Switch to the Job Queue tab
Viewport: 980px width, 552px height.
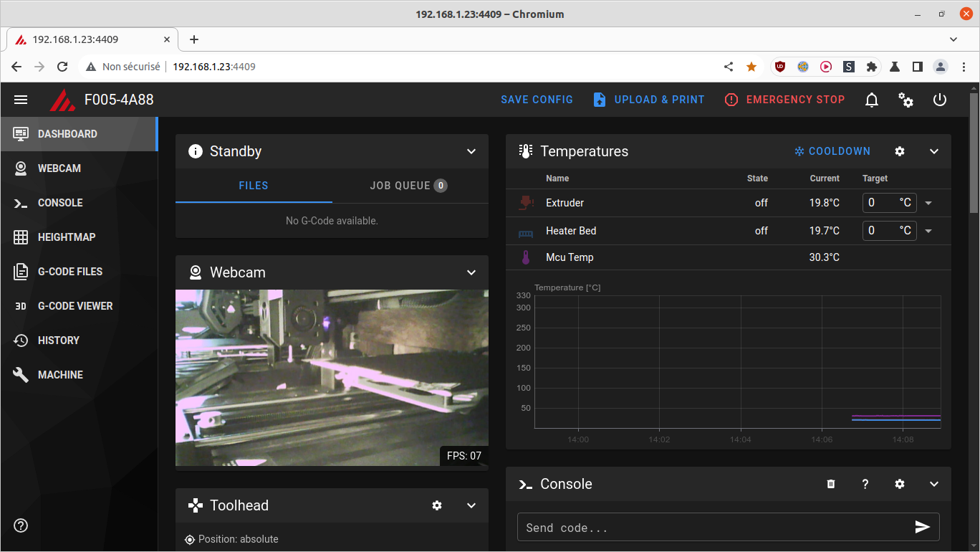[x=410, y=186]
